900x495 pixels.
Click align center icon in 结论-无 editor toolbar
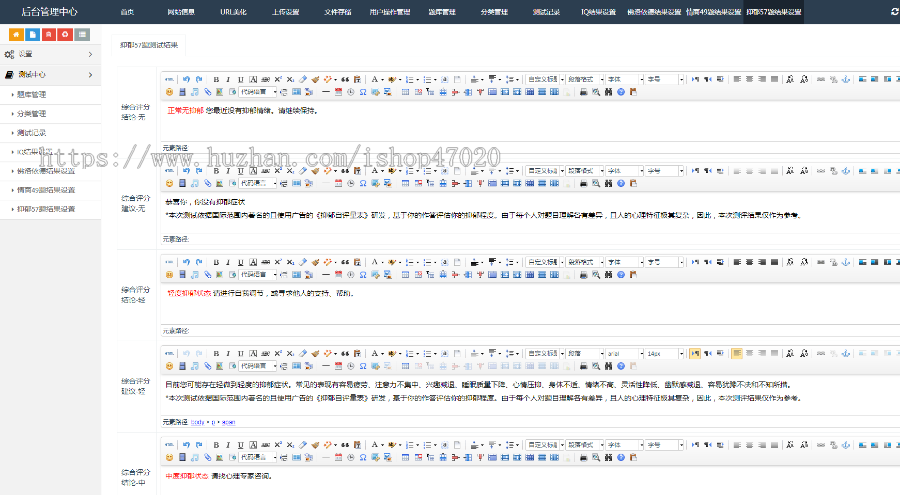[x=750, y=79]
